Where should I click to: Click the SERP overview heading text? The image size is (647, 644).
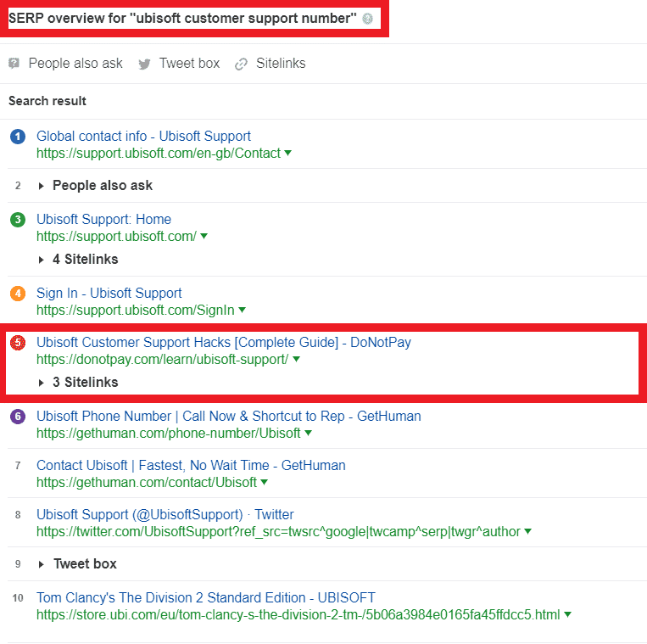tap(182, 18)
